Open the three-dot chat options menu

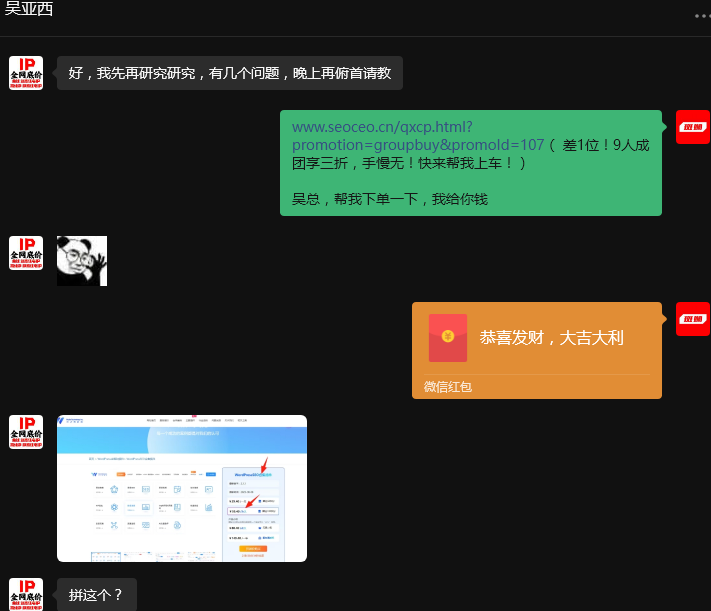(x=702, y=16)
